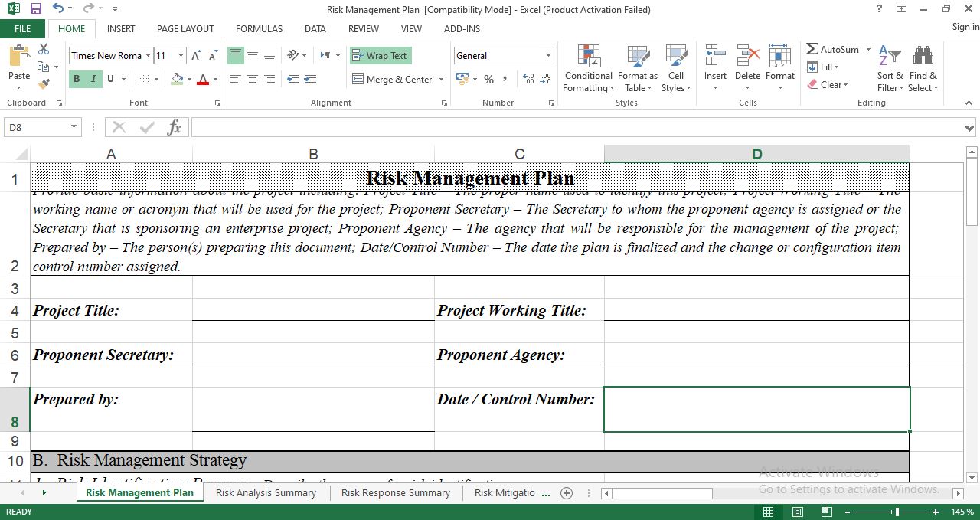
Task: Click the Increase Decimal icon
Action: click(528, 79)
